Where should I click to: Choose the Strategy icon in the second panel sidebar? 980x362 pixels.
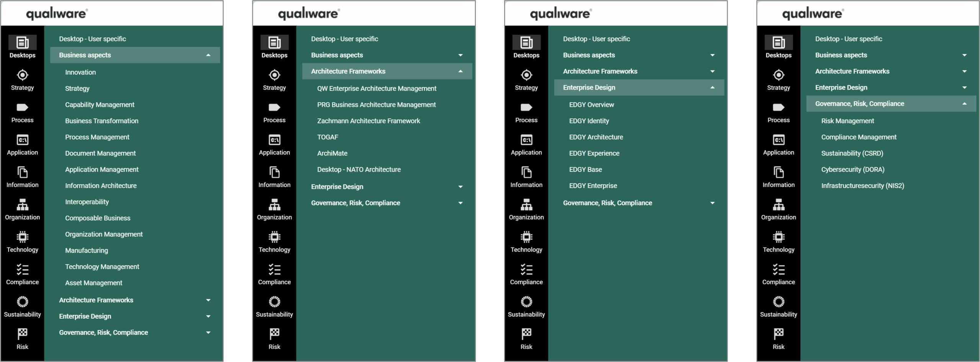point(274,75)
